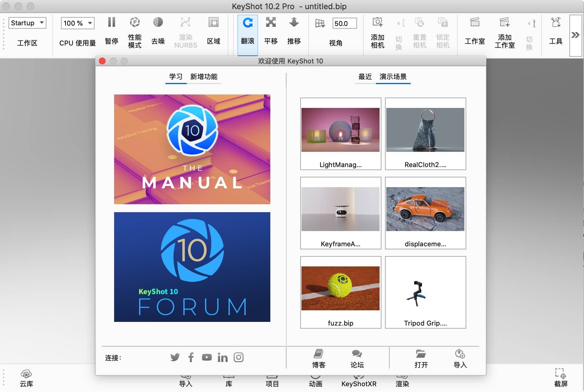
Task: Click the Twitter icon
Action: tap(175, 357)
